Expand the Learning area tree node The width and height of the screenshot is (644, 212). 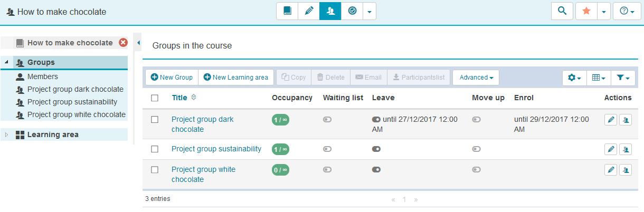(6, 134)
